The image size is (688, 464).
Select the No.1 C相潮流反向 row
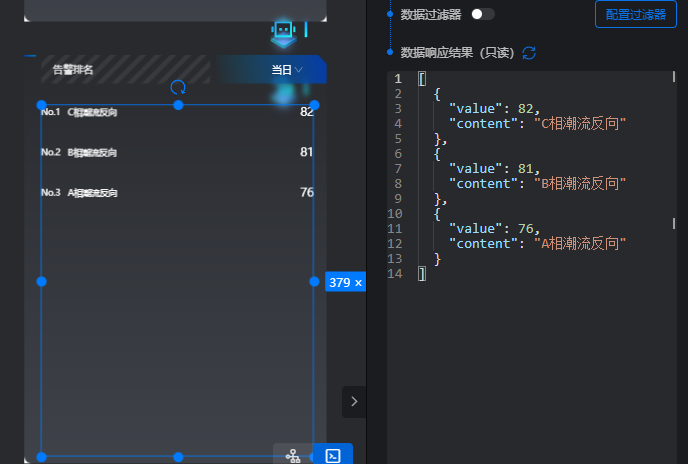coord(176,112)
